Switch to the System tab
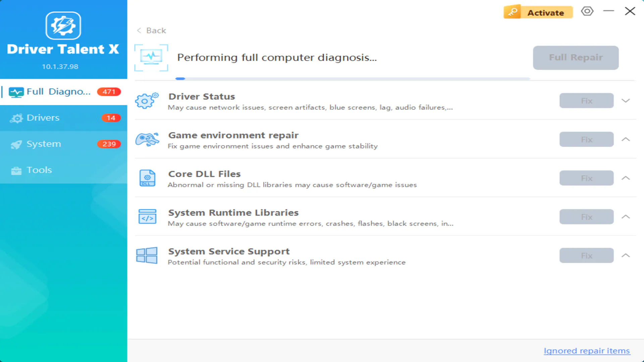The height and width of the screenshot is (362, 644). click(x=64, y=144)
